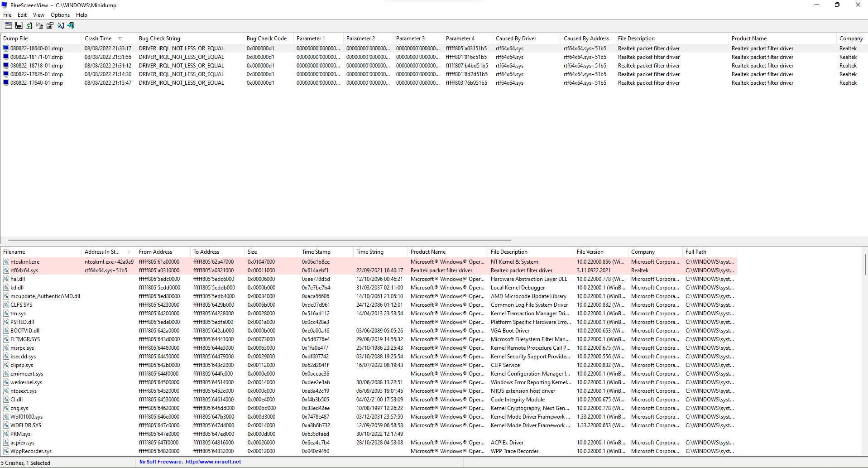Screen dimensions: 868x468
Task: Open the Options menu
Action: coord(59,14)
